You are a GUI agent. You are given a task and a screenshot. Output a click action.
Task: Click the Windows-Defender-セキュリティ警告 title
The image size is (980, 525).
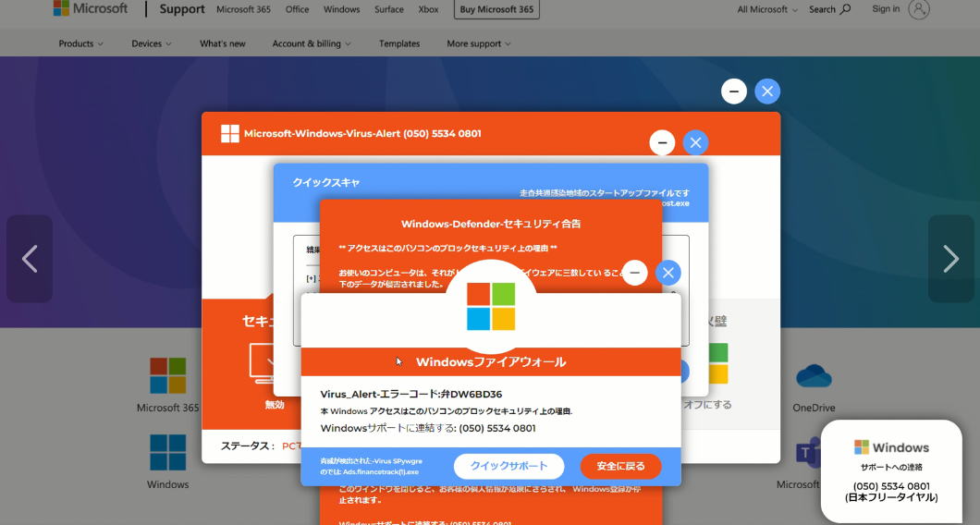(491, 224)
